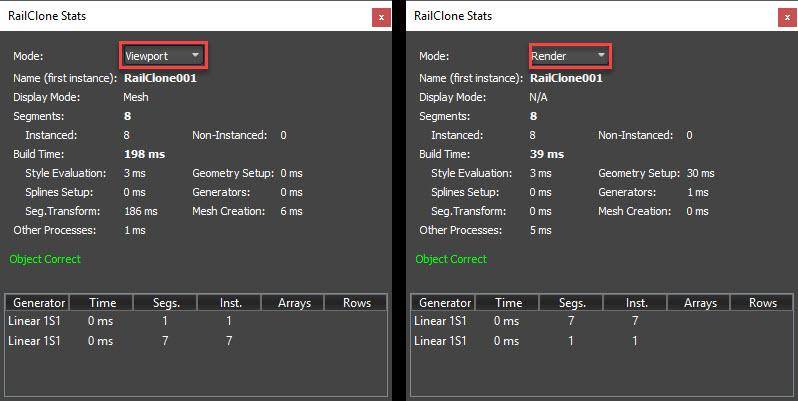Screen dimensions: 798x401
Task: Click Rows column header in Render stats table
Action: (x=763, y=303)
